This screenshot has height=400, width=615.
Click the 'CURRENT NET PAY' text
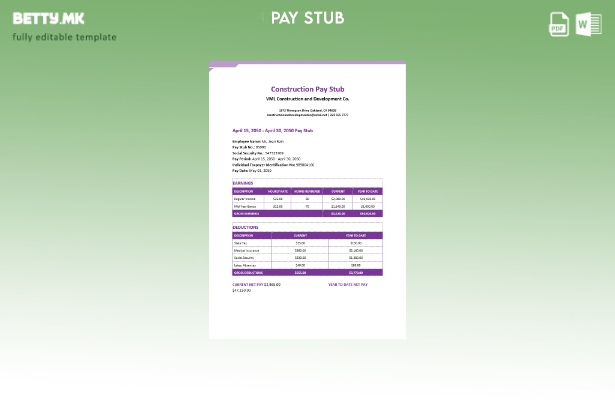(x=256, y=284)
